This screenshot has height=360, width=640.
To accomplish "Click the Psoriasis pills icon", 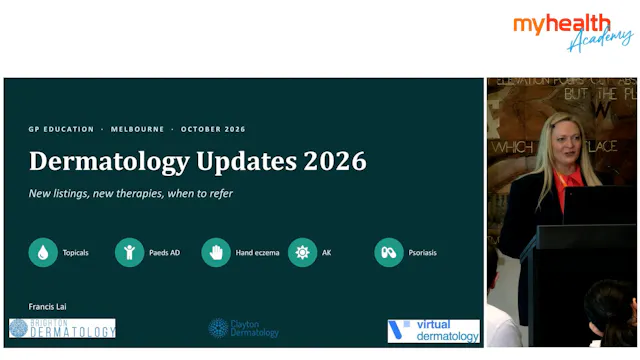I will pyautogui.click(x=389, y=253).
